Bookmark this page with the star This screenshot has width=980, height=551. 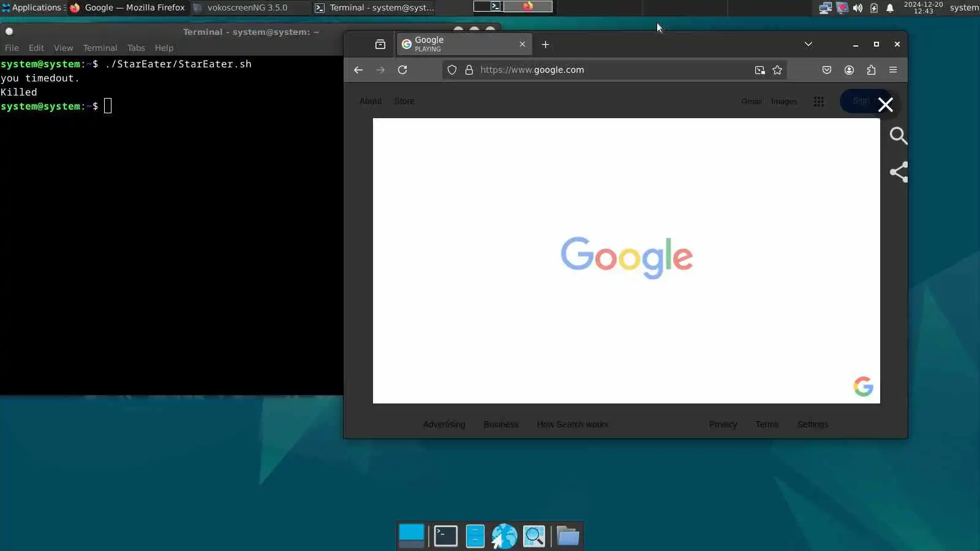click(x=777, y=70)
